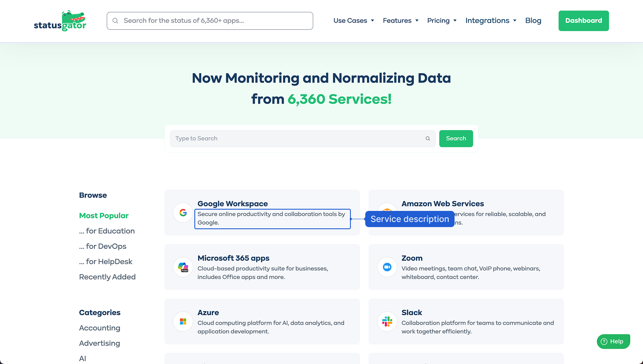Go to the Blog page
The image size is (643, 364).
coord(533,20)
